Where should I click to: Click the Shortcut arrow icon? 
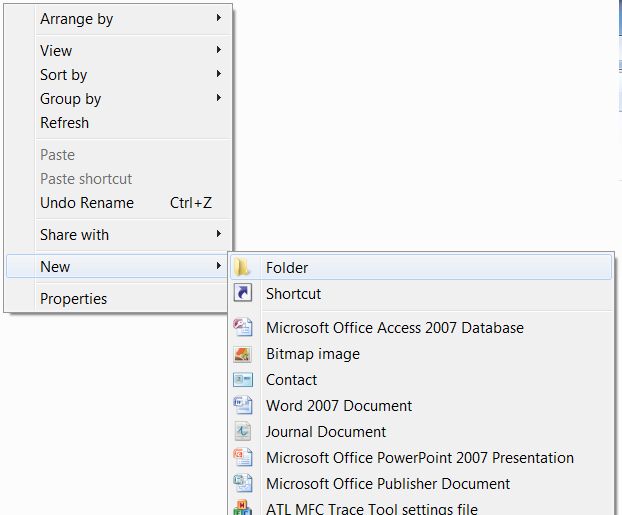243,293
